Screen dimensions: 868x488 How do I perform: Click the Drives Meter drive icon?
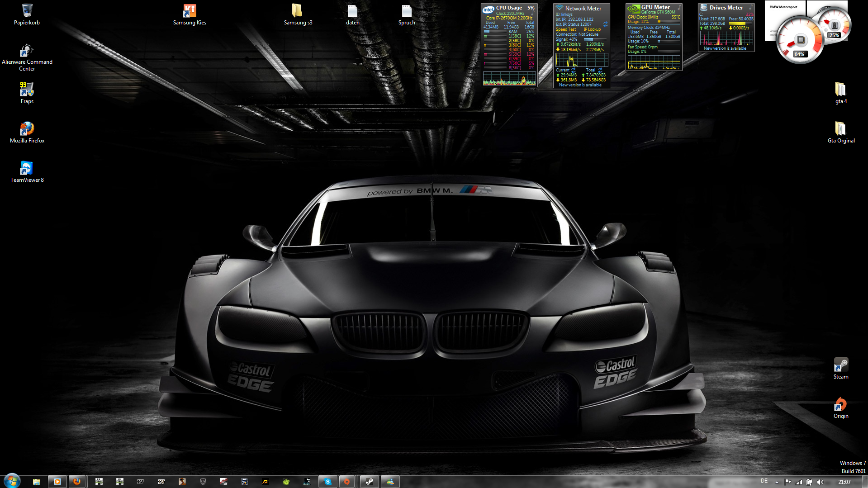703,7
